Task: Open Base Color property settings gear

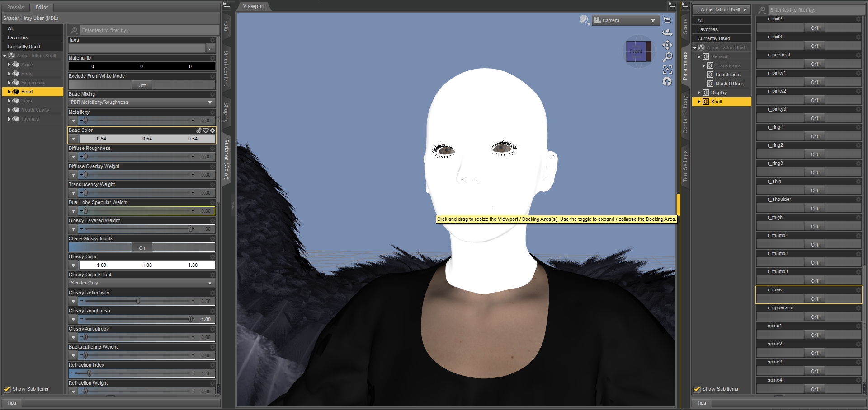Action: [x=212, y=130]
